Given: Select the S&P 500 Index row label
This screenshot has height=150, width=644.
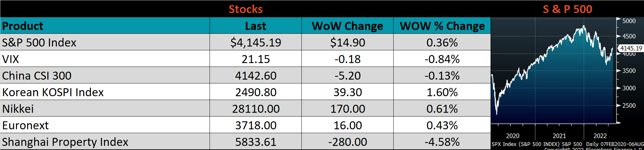Looking at the screenshot, I should point(39,42).
